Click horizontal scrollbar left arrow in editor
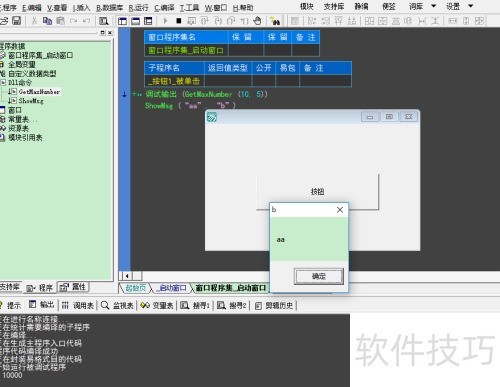Viewport: 500px width, 387px height. [127, 276]
